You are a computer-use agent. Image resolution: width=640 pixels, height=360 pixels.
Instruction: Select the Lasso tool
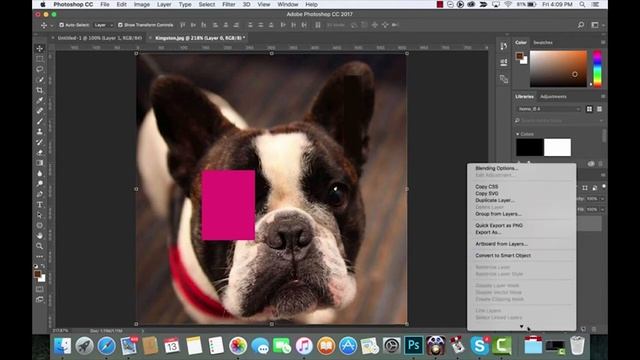coord(40,69)
